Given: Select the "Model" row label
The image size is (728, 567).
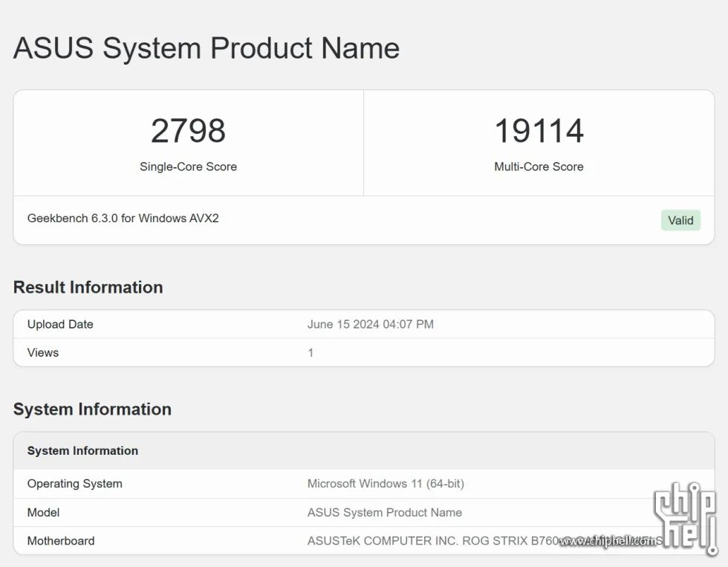Looking at the screenshot, I should (x=44, y=512).
